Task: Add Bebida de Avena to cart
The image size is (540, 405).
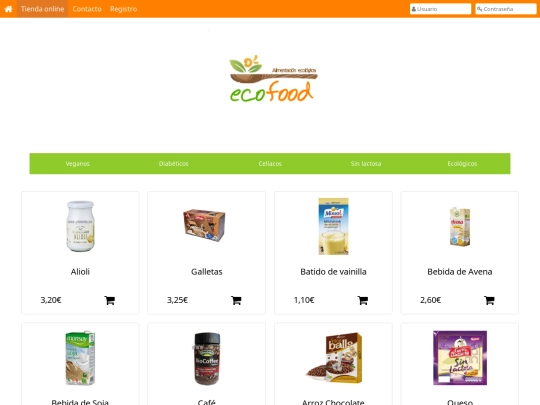Action: [x=489, y=300]
